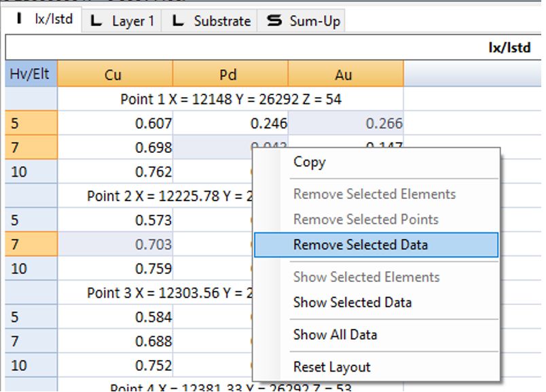Click the Cu column header
The width and height of the screenshot is (546, 392).
point(114,75)
